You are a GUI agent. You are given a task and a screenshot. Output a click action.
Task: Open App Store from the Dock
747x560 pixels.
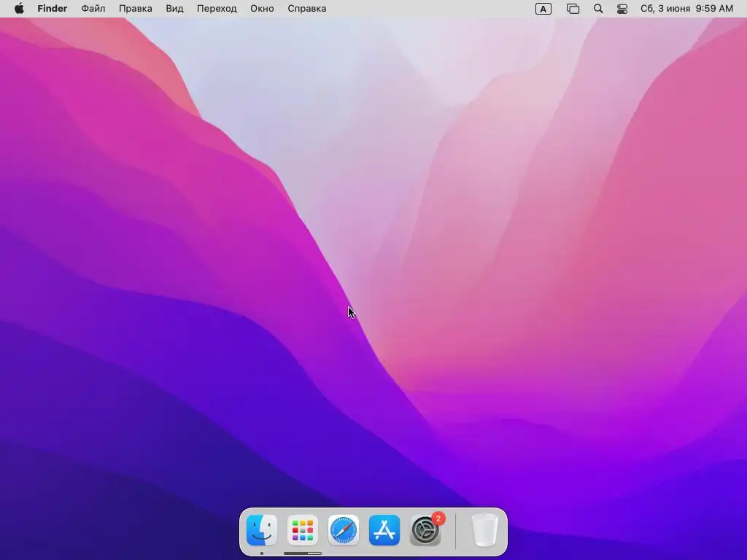(x=384, y=530)
